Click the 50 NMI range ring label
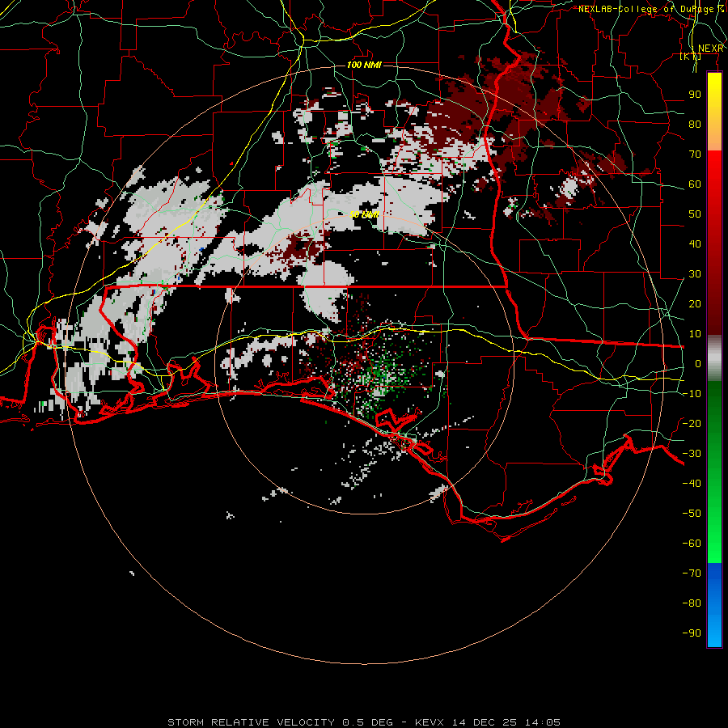Image resolution: width=728 pixels, height=728 pixels. pos(365,214)
